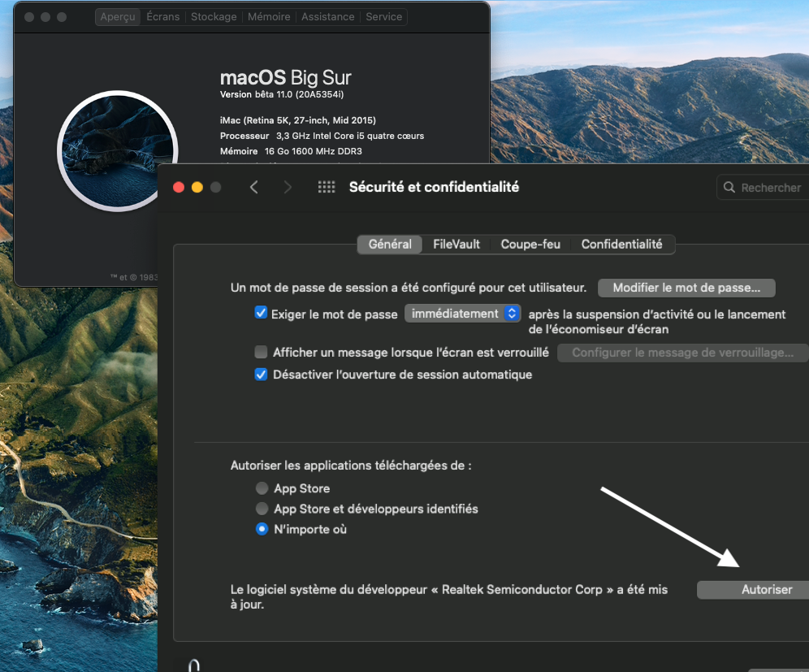
Task: Open Service tab in About window
Action: [384, 16]
